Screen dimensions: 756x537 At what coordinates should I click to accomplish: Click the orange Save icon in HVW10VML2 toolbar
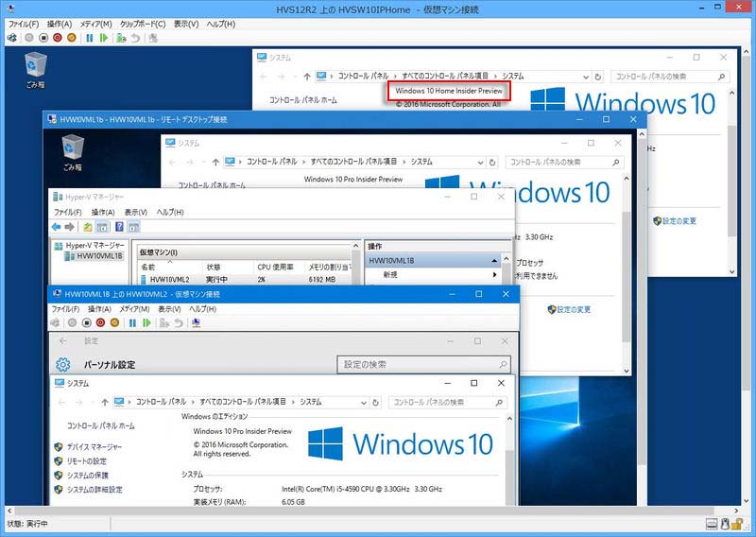[114, 322]
